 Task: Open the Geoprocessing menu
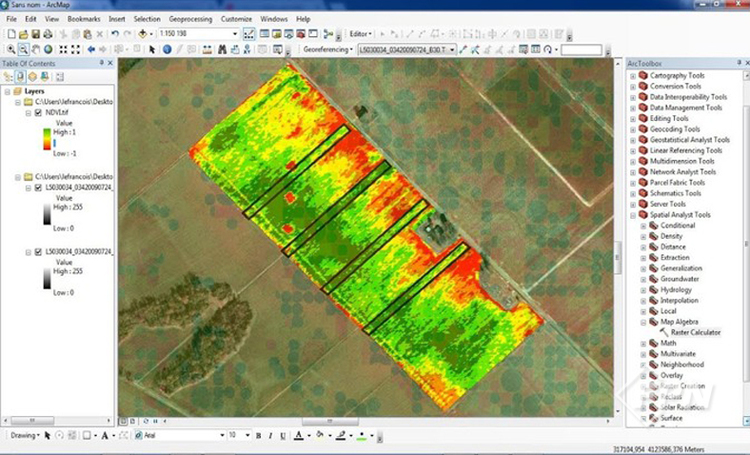189,19
